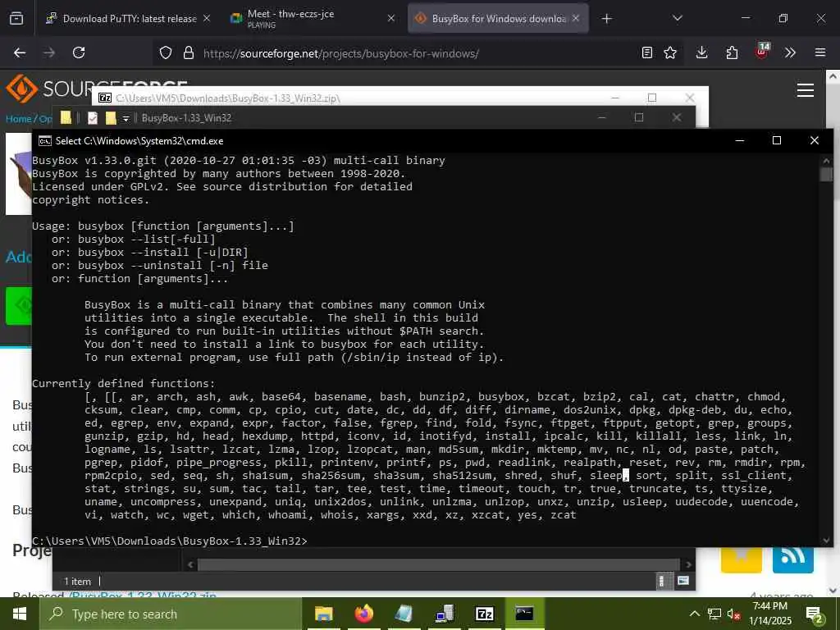The height and width of the screenshot is (630, 840).
Task: Open SourceForge hamburger site menu
Action: point(806,90)
